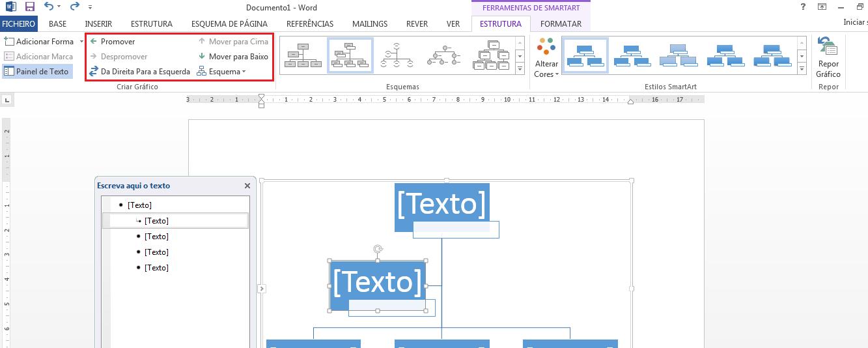The width and height of the screenshot is (868, 348).
Task: Expand the Alterar Cores dropdown
Action: click(546, 58)
